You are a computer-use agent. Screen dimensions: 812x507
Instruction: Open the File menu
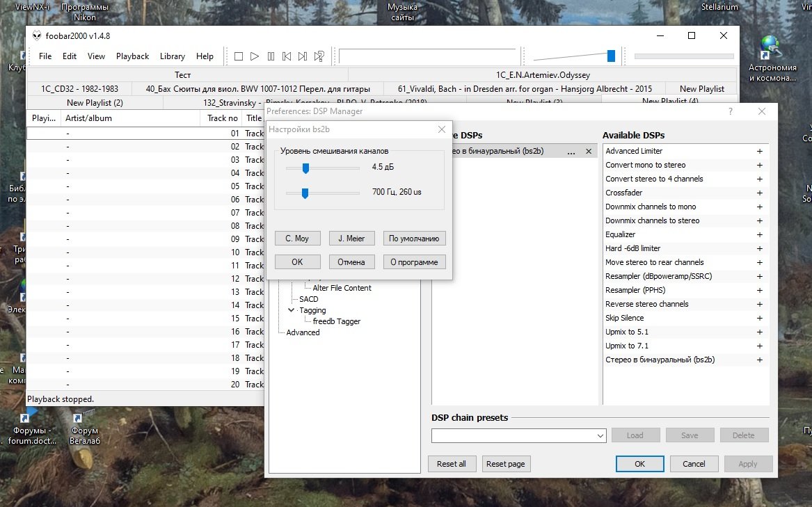[x=45, y=56]
